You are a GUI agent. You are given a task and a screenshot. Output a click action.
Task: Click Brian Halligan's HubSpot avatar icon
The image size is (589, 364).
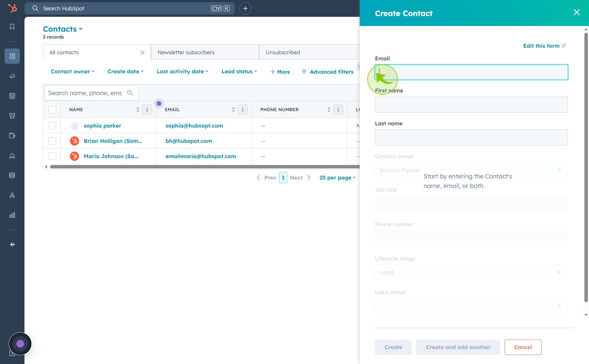pos(75,141)
